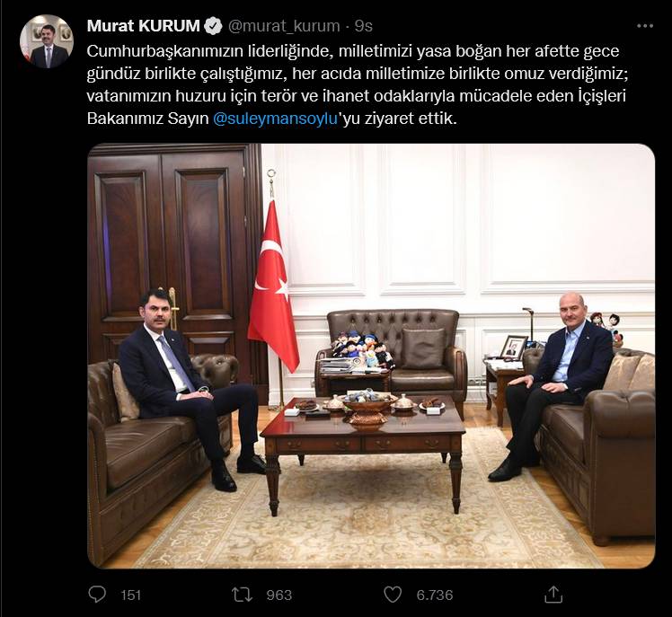Click the man seated on the left sofa
Screen dimensions: 672x617
pos(189,385)
